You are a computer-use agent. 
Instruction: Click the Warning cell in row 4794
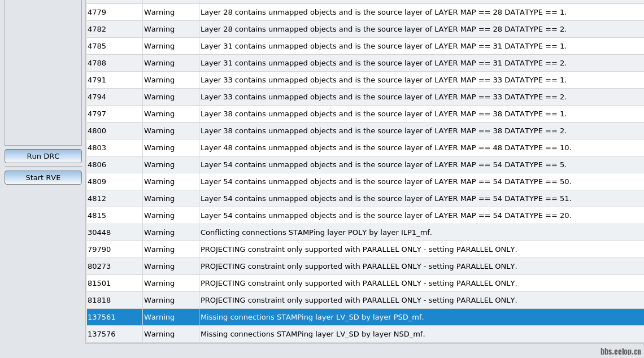click(159, 97)
